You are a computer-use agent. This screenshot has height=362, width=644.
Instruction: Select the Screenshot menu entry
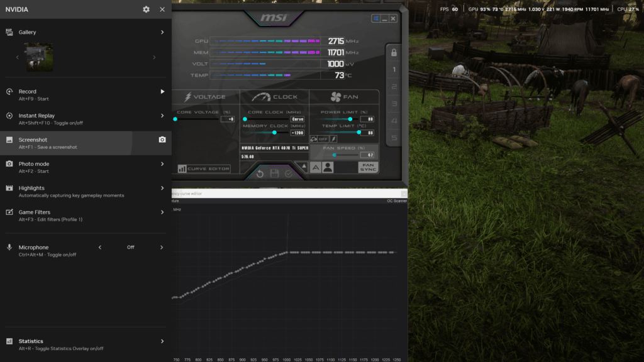pos(86,143)
